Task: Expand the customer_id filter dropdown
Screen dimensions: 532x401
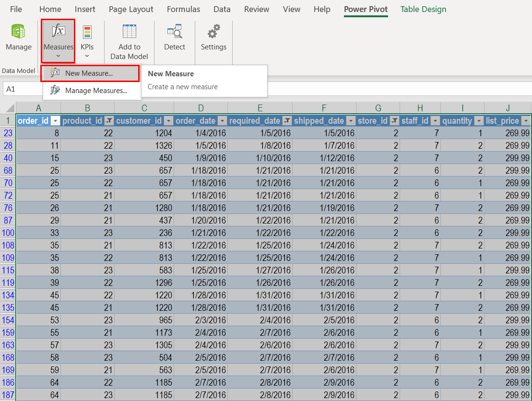Action: pyautogui.click(x=168, y=121)
